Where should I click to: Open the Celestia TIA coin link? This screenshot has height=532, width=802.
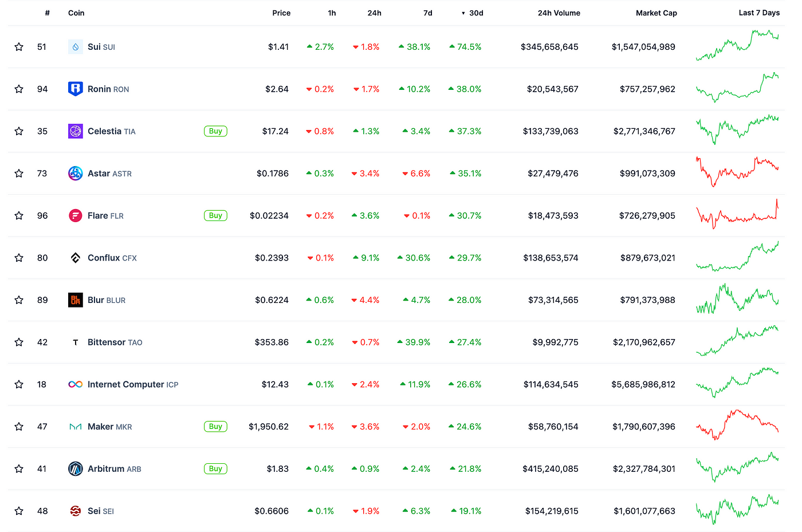(112, 131)
